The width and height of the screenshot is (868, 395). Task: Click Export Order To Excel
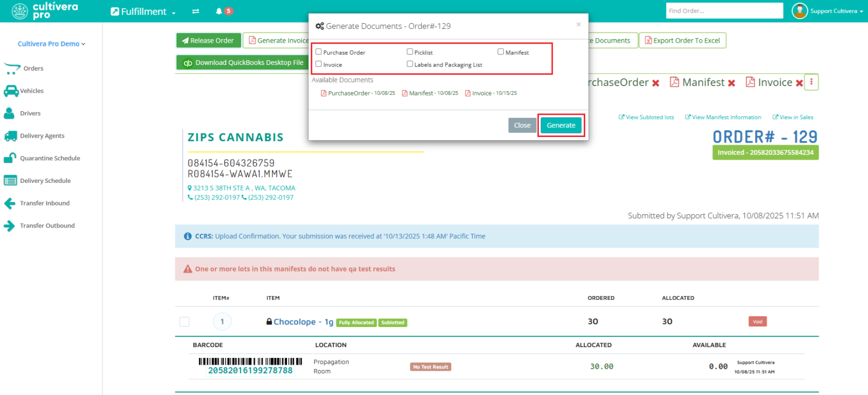click(683, 40)
